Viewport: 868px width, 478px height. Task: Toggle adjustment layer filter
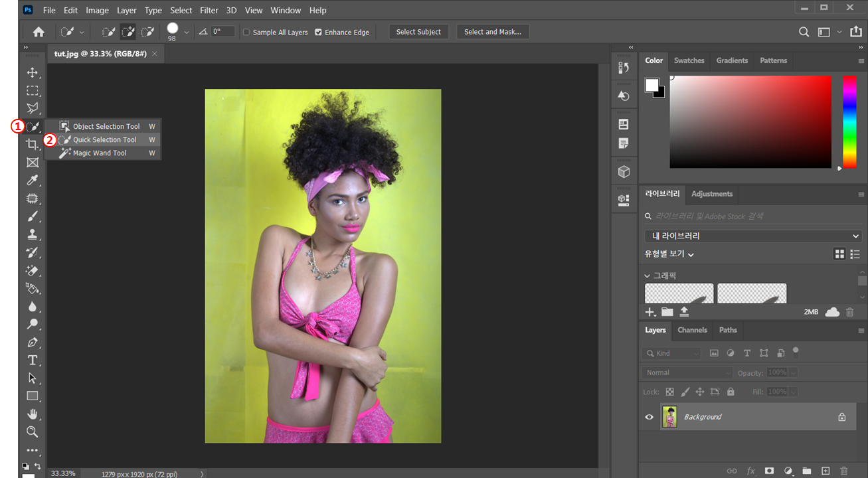click(x=731, y=353)
